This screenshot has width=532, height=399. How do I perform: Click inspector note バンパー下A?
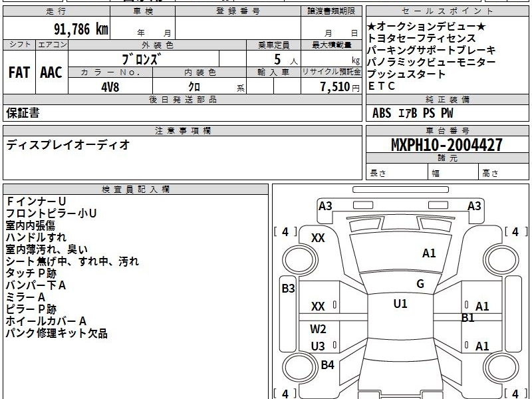(36, 285)
